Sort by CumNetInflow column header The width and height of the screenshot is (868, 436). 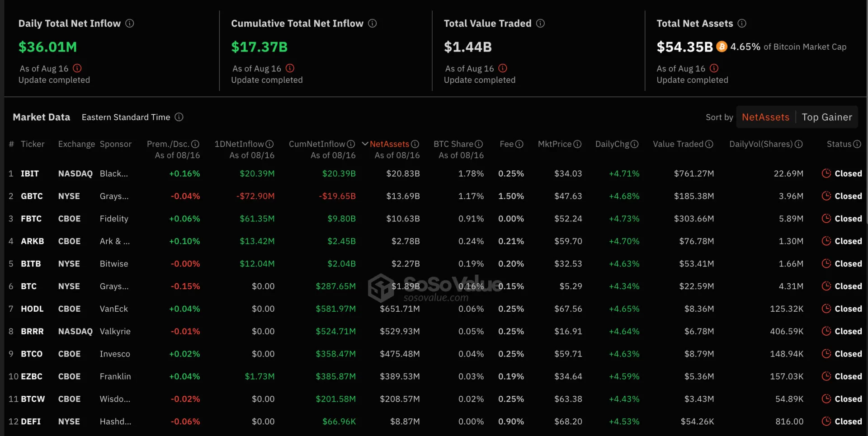click(x=317, y=144)
